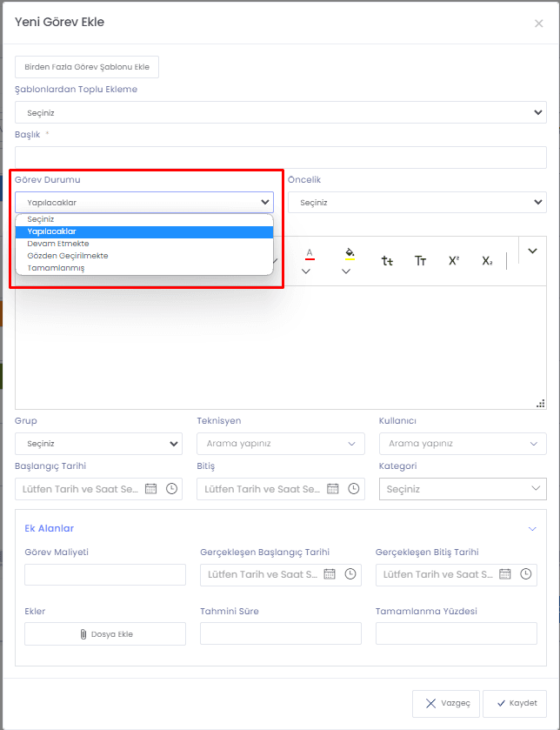Open the Kullanıcı search dropdown
Viewport: 560px width, 730px height.
point(463,444)
